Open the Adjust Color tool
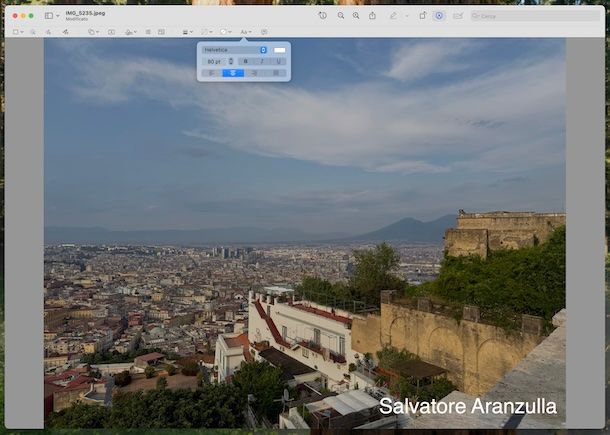The width and height of the screenshot is (610, 435). point(148,32)
